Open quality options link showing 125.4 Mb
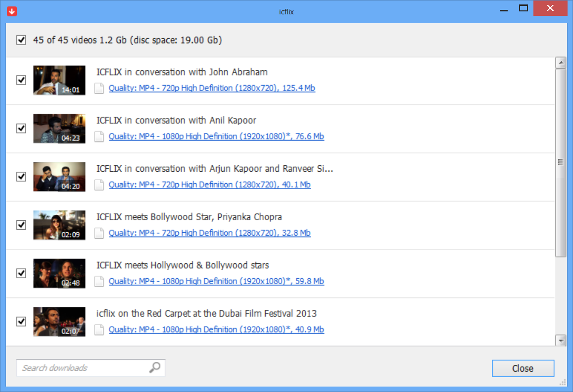The image size is (573, 392). coord(212,88)
